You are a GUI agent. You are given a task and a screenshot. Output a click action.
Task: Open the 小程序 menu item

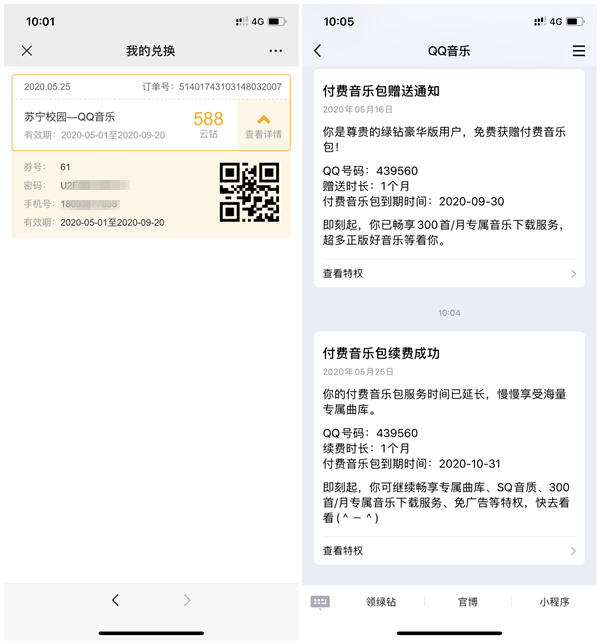[x=554, y=602]
